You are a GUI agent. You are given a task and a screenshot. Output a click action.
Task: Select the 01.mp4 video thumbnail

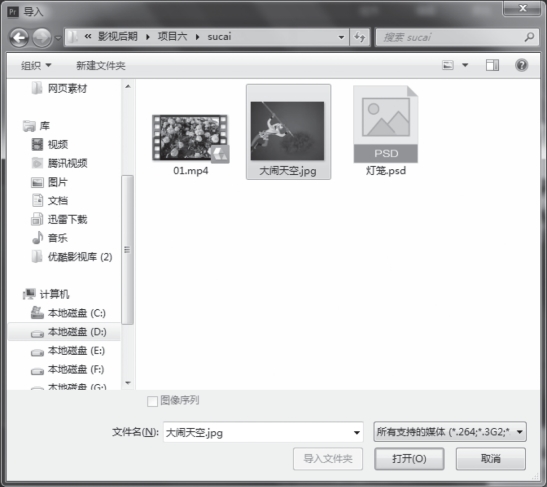tap(190, 138)
